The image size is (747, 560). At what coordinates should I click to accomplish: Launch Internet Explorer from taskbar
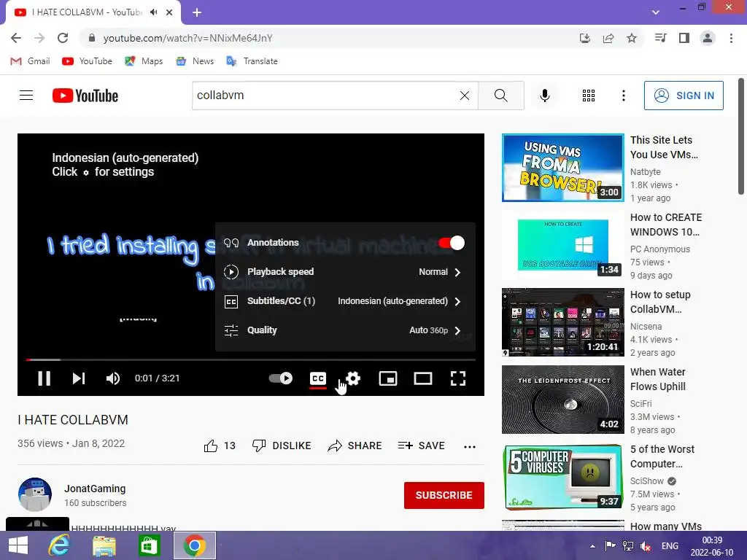coord(59,545)
